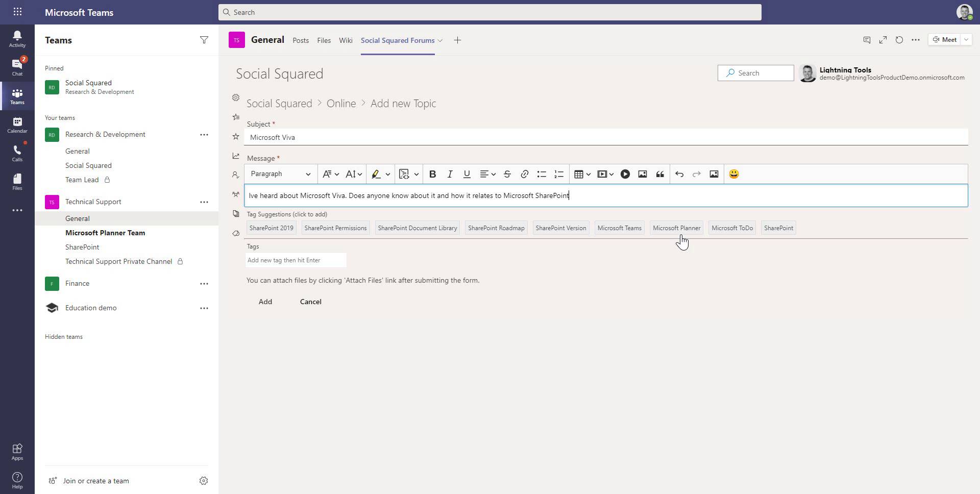Open Hidden teams section
Image resolution: width=980 pixels, height=494 pixels.
63,337
